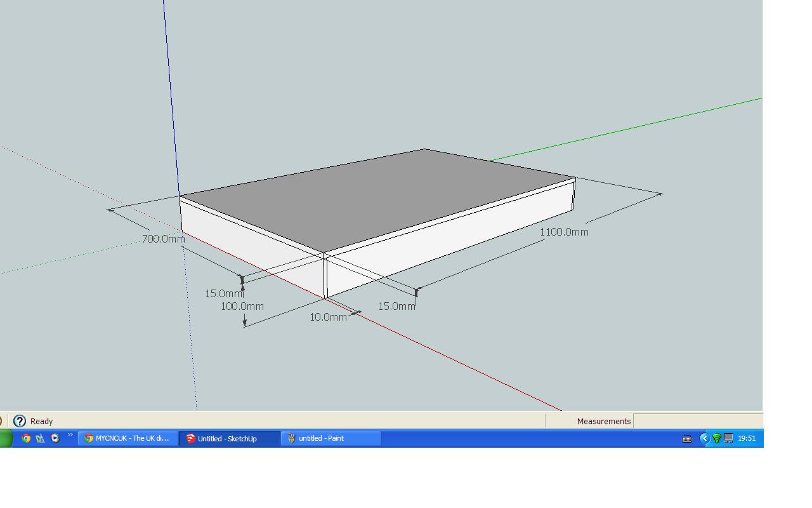Select the Untitled - SketchUp taskbar button

click(x=229, y=438)
